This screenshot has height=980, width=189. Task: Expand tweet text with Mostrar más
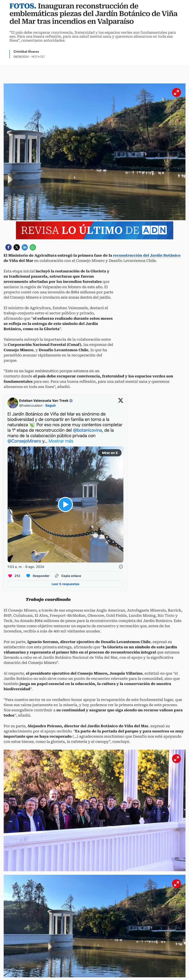click(x=61, y=441)
